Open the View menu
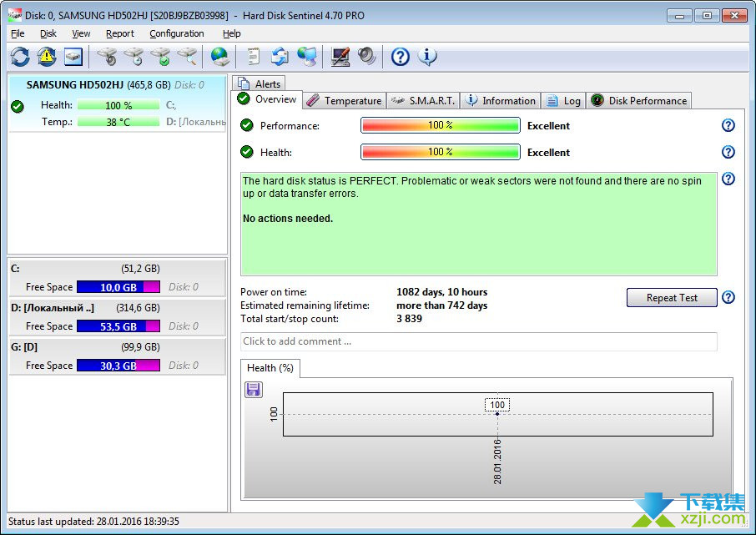This screenshot has width=756, height=535. coord(81,33)
